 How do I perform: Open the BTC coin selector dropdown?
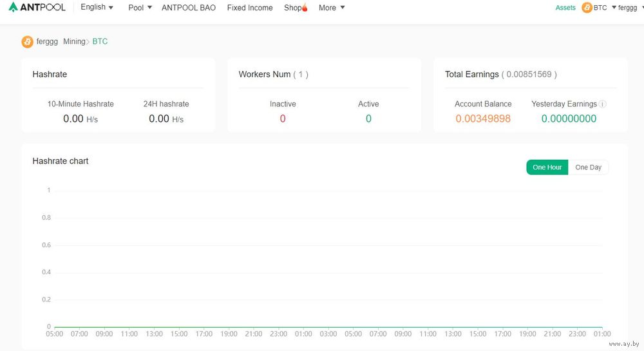(x=605, y=7)
